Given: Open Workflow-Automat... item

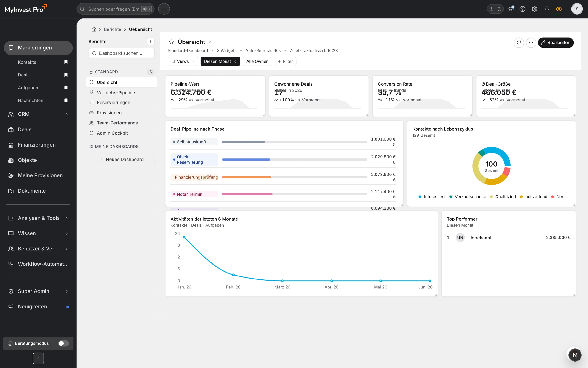Looking at the screenshot, I should 38,264.
